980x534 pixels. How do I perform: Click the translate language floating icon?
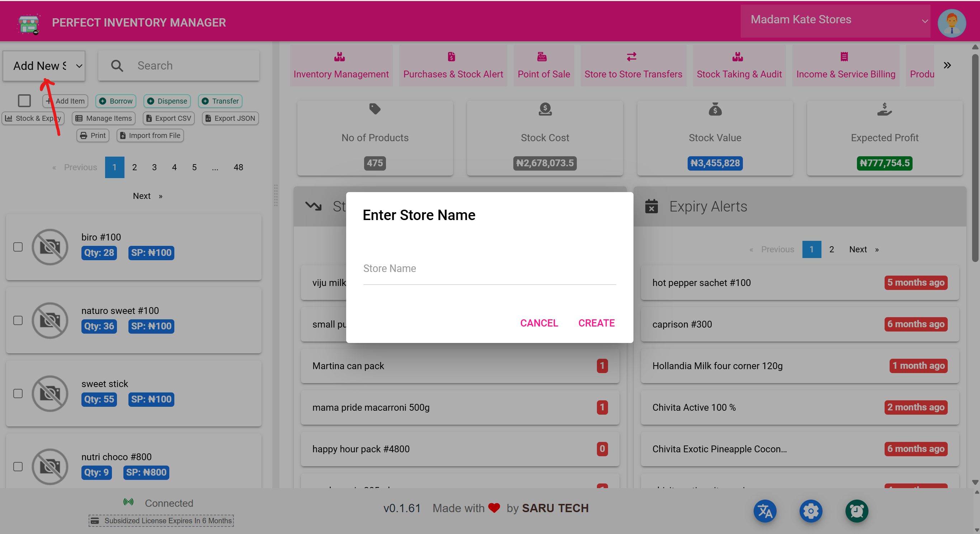click(x=765, y=511)
